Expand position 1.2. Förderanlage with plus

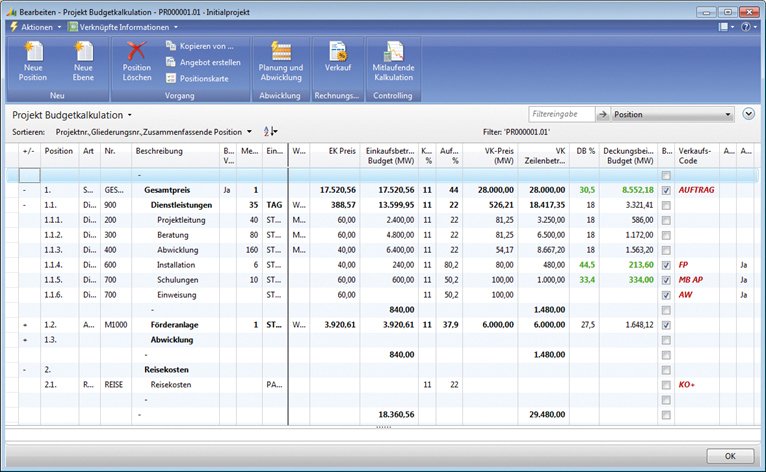coord(25,325)
